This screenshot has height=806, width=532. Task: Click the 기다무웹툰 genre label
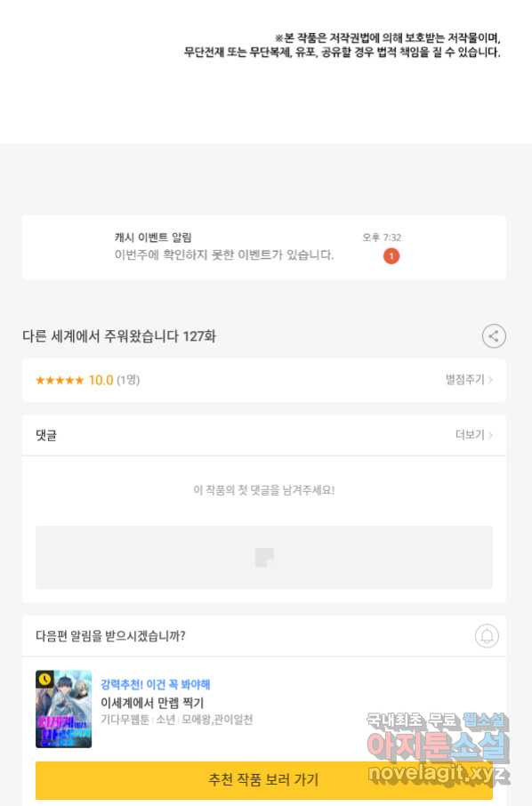tap(125, 720)
